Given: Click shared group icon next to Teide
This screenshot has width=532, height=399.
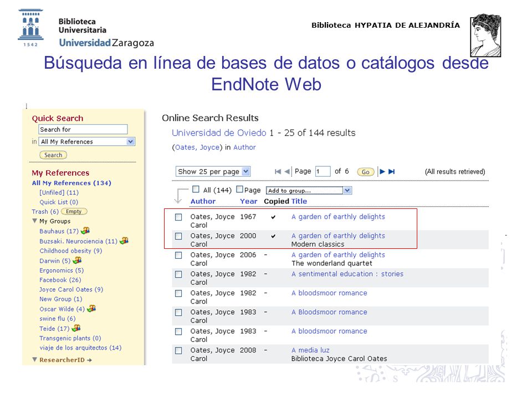Looking at the screenshot, I should (x=76, y=328).
